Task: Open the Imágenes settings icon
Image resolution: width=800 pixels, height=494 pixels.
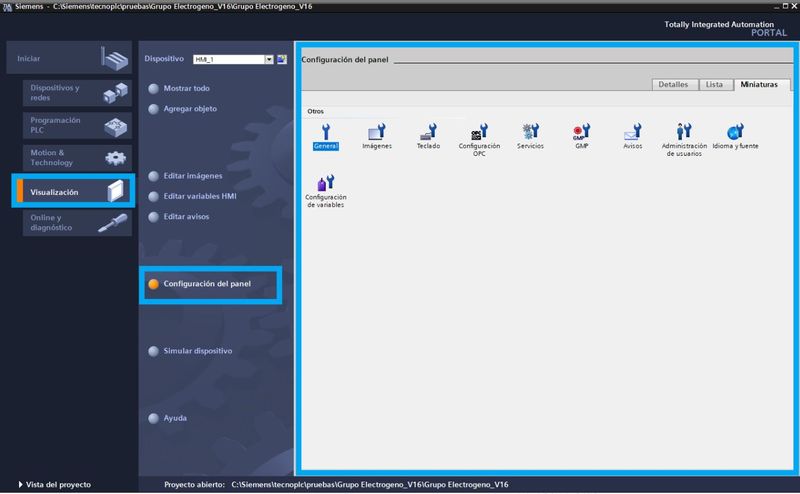Action: [377, 136]
